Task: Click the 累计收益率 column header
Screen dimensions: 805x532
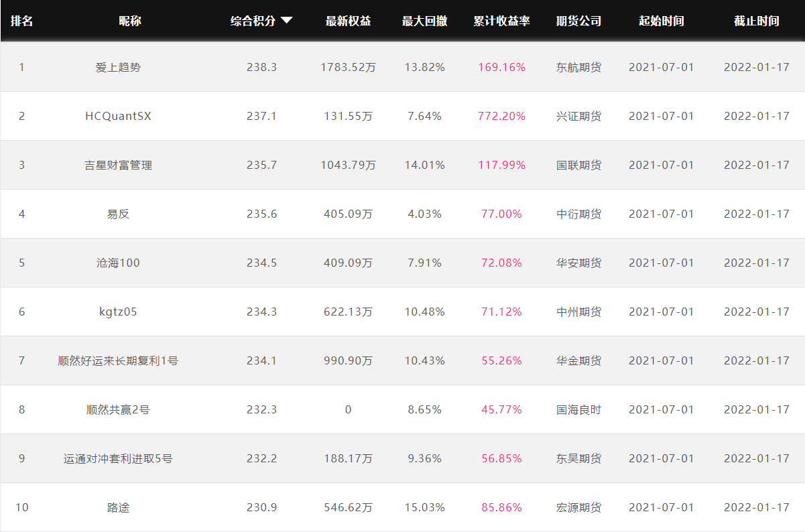Action: pos(501,21)
